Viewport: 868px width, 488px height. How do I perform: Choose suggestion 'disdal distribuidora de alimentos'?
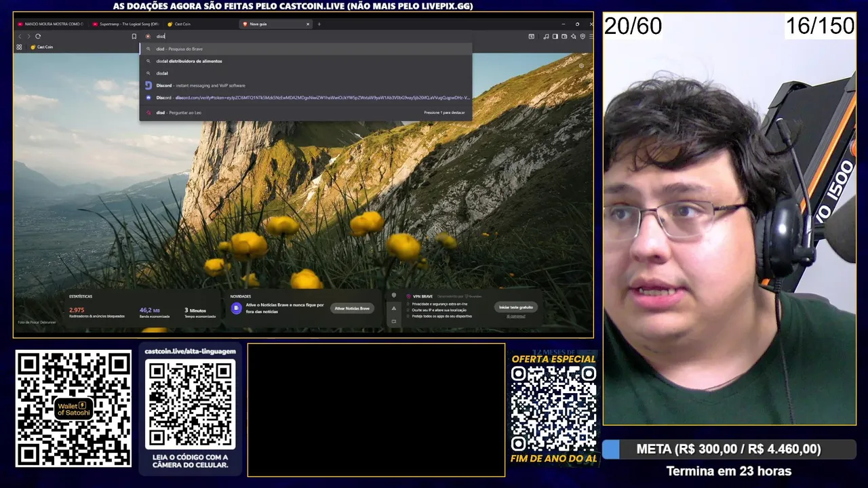pyautogui.click(x=305, y=61)
